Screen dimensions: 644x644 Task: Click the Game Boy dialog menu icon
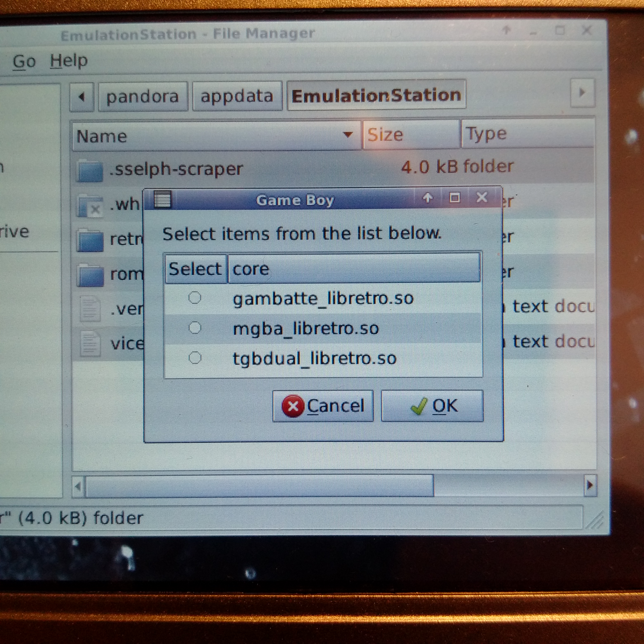click(x=162, y=200)
